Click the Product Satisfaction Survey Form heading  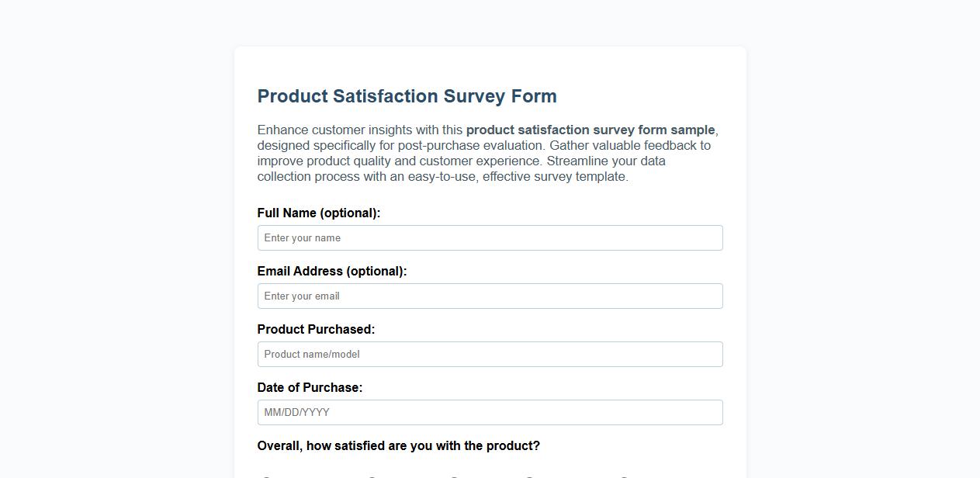pos(407,95)
